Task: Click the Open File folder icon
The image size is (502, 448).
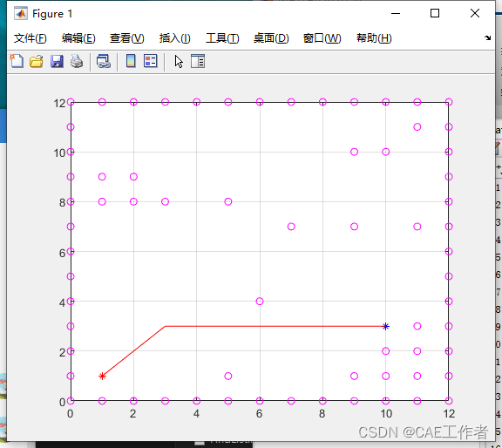Action: point(37,61)
